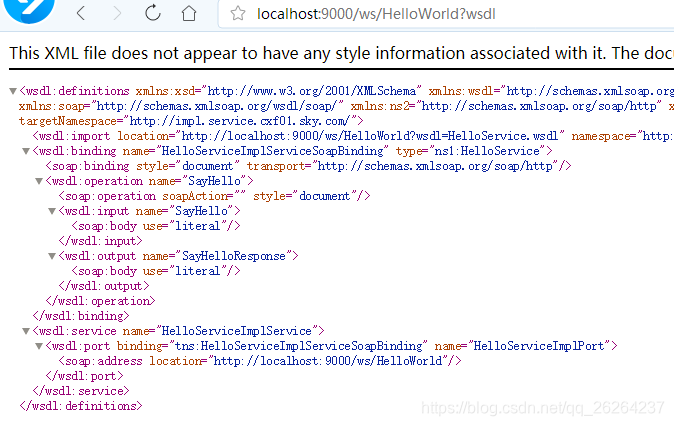This screenshot has height=426, width=674.
Task: Click the closing </wsdl:port> tag
Action: tap(84, 376)
